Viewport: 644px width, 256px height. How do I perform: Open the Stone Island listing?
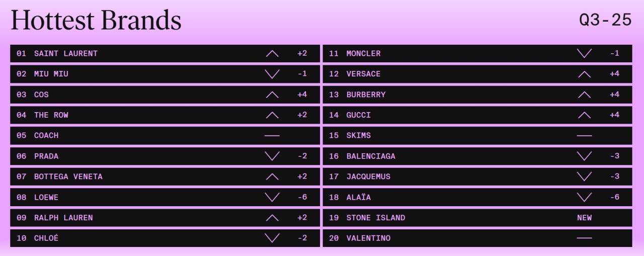click(375, 218)
